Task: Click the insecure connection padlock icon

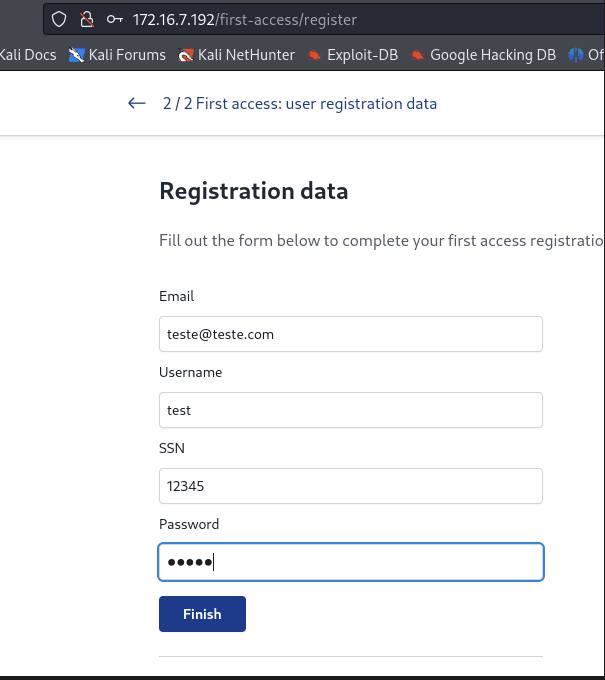Action: pos(87,19)
